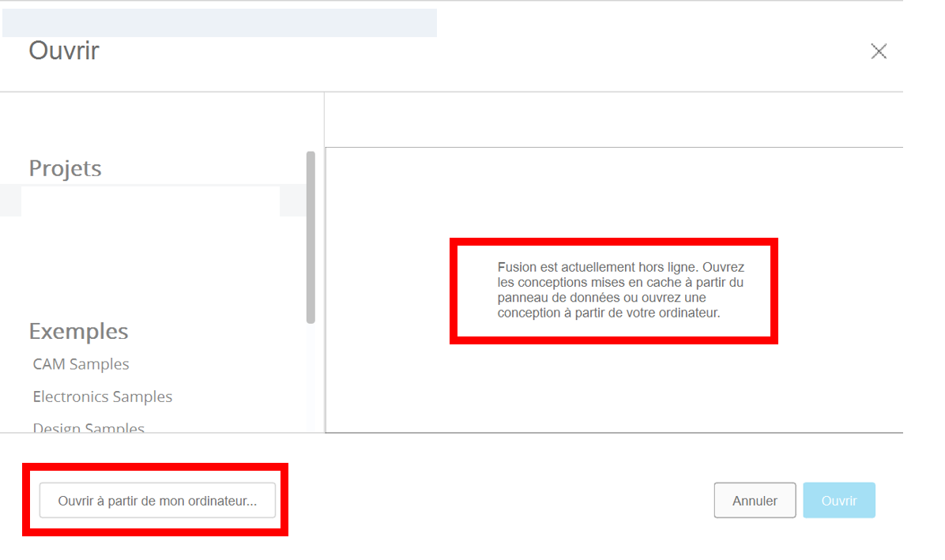Select the Projets heading
The height and width of the screenshot is (560, 945).
[x=65, y=168]
